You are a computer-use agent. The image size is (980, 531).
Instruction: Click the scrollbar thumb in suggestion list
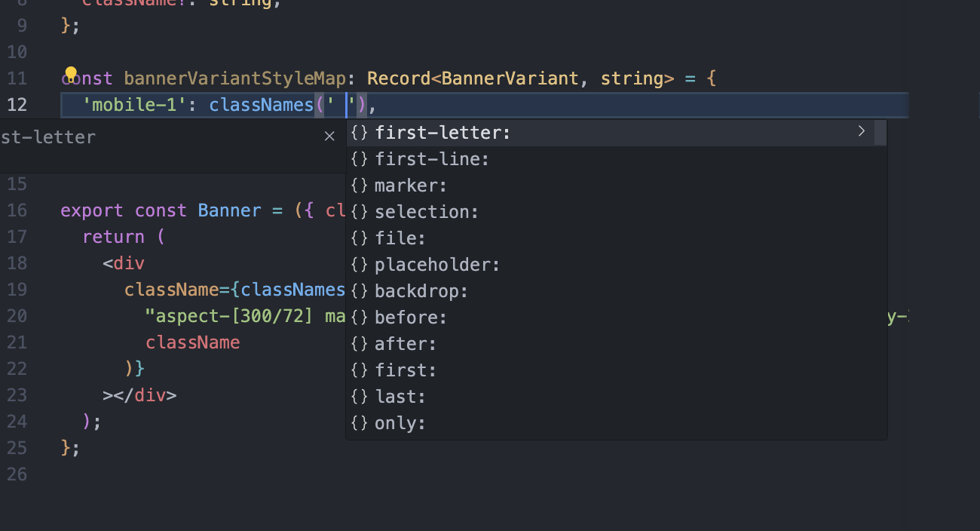tap(880, 132)
